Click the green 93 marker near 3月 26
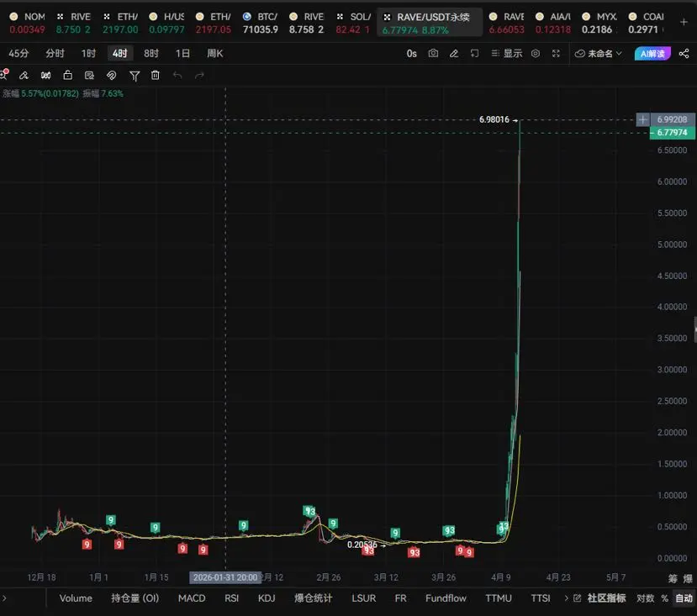The width and height of the screenshot is (697, 616). (450, 530)
